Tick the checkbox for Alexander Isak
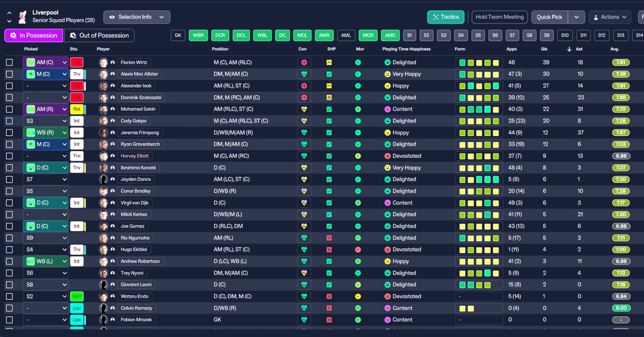Screen dimensions: 644x337 pos(9,86)
